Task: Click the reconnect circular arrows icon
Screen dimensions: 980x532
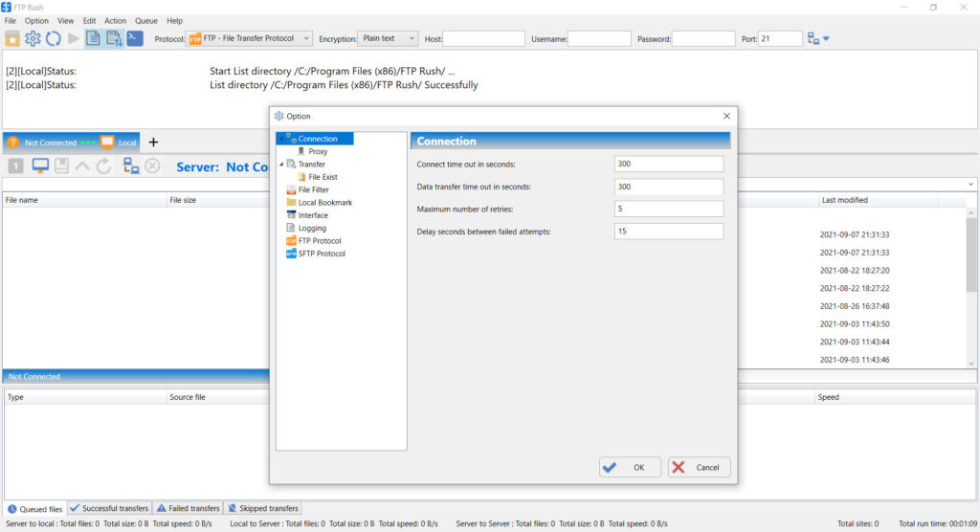Action: [54, 39]
